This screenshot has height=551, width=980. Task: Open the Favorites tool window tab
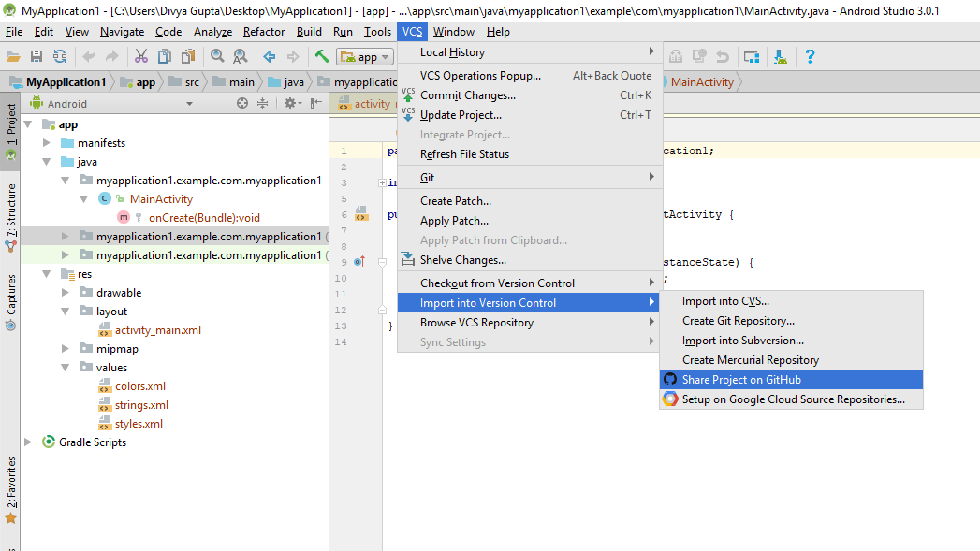(x=10, y=490)
